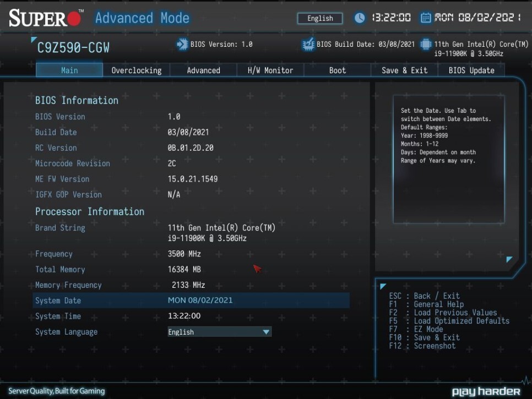Click the Total Memory value 16384 MB
Screen dimensions: 532x399
tap(184, 269)
